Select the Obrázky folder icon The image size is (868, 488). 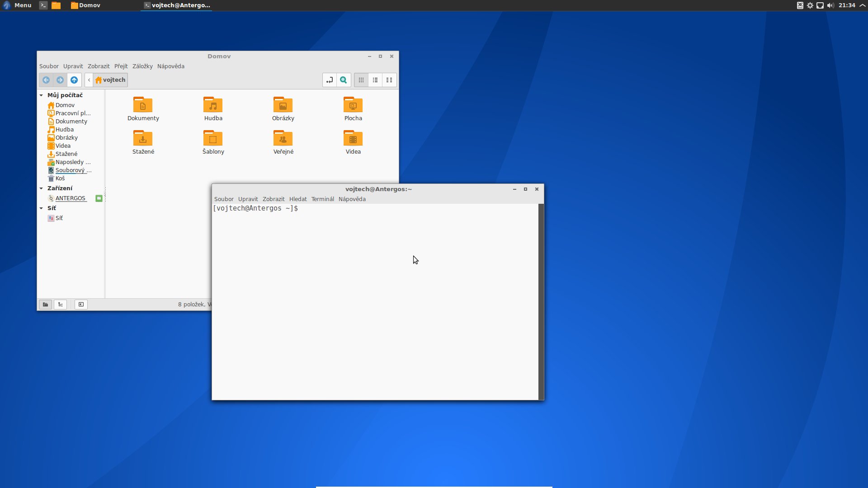click(283, 104)
